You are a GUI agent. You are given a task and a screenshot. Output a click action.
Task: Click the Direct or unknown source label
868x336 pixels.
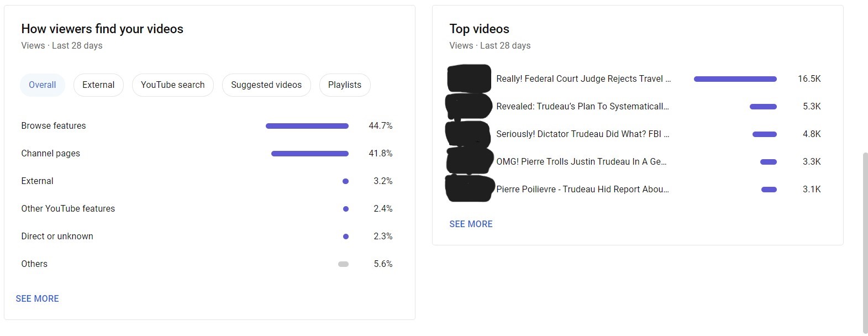click(57, 237)
